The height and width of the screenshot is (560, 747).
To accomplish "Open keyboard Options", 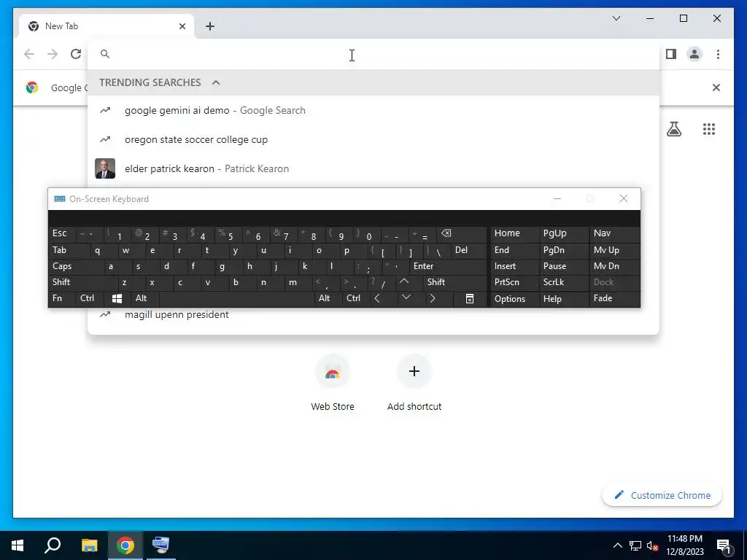I will pos(514,298).
